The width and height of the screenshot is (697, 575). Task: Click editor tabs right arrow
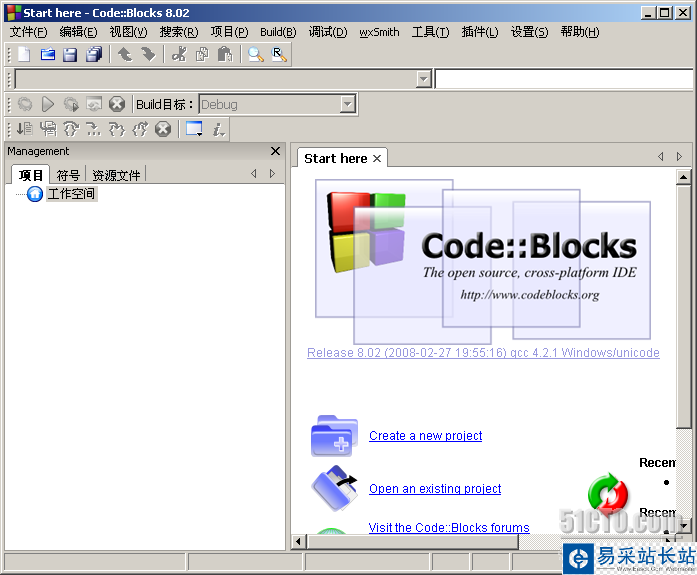[679, 156]
